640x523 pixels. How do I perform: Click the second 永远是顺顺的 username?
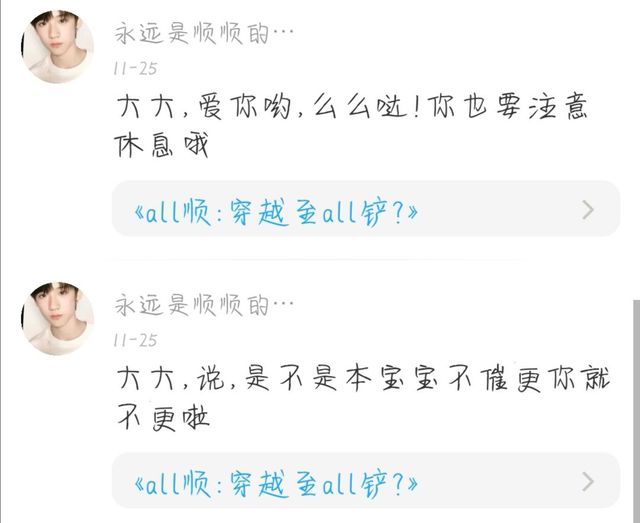(x=192, y=305)
